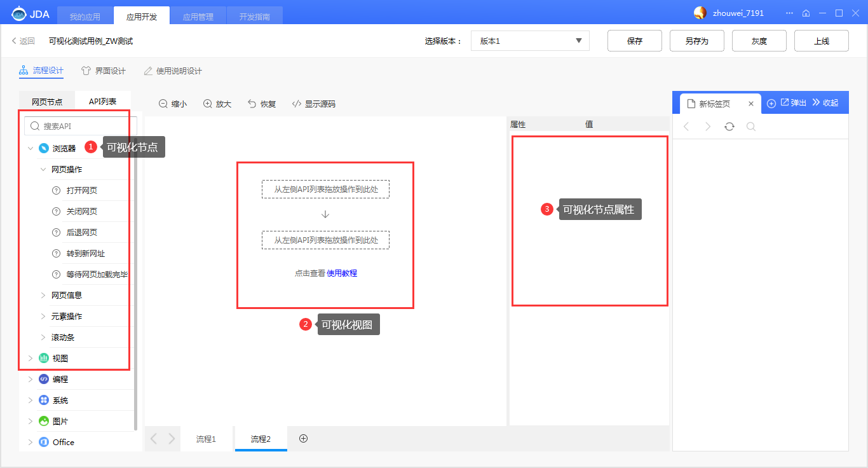Add a new flow with plus icon

[x=303, y=438]
